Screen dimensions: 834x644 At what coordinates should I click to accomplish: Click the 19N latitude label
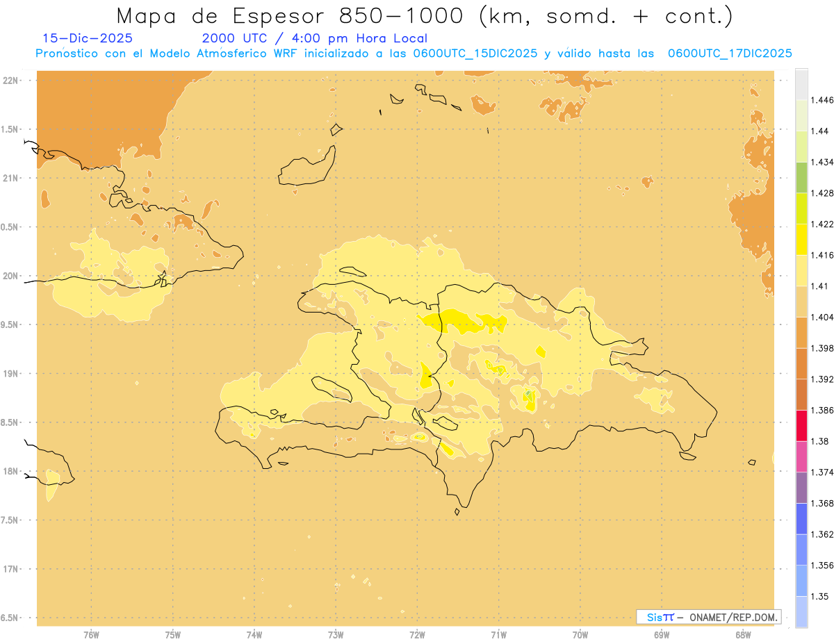[x=10, y=374]
